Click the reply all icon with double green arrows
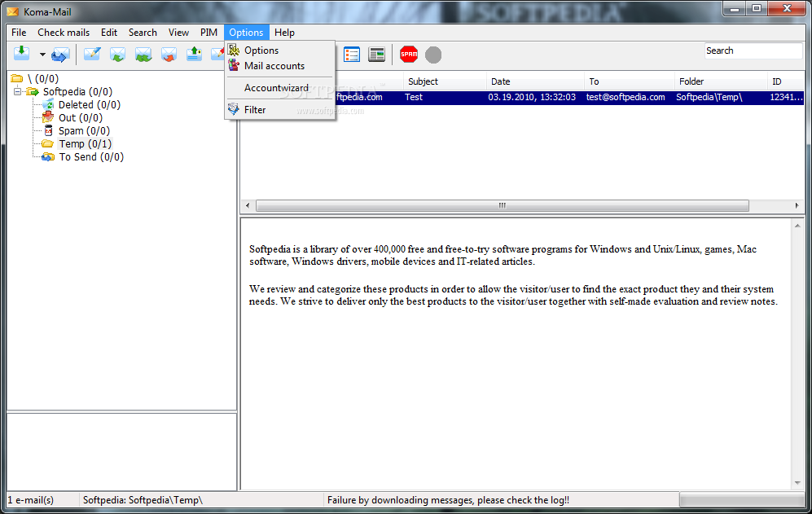The image size is (812, 514). (143, 55)
